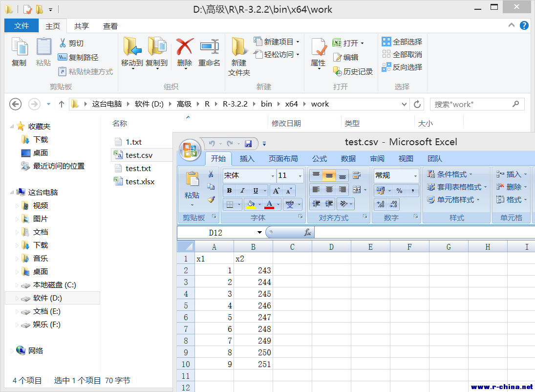Open Excel font name dropdown
535x392 pixels.
click(x=273, y=176)
